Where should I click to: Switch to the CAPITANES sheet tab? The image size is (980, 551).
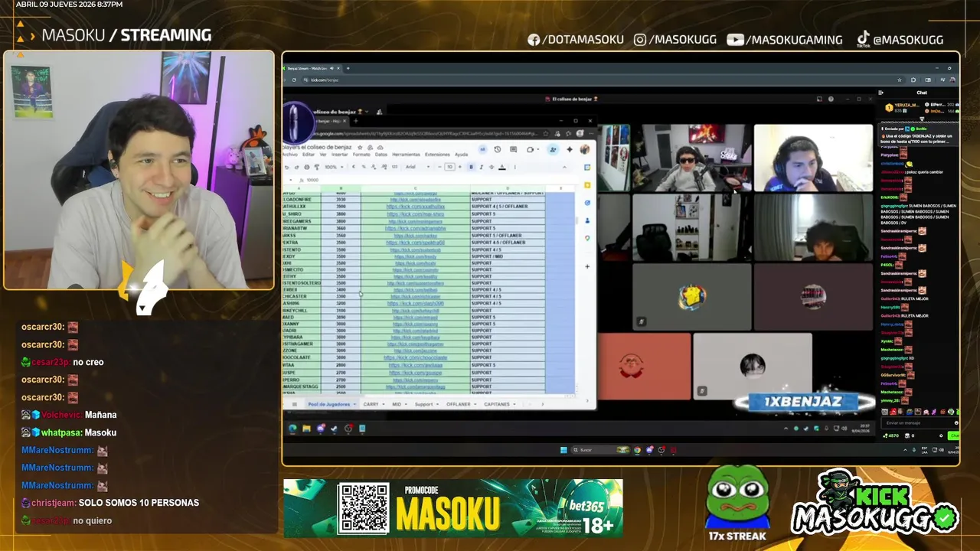[496, 404]
